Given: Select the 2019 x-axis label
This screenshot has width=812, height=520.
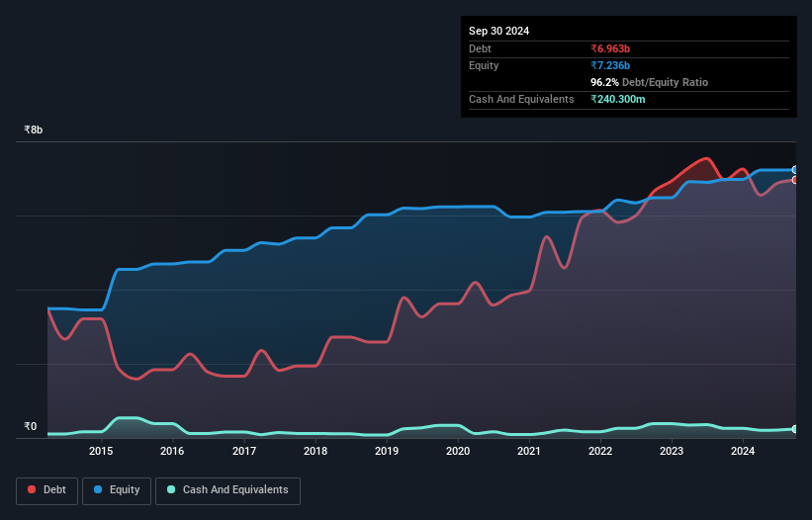Looking at the screenshot, I should click(387, 451).
